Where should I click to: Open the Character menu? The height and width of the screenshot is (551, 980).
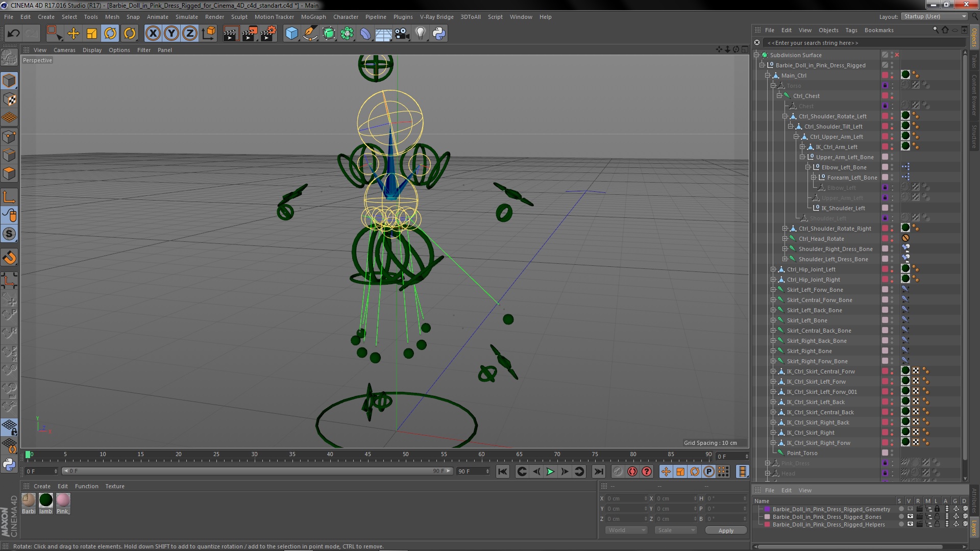(x=346, y=17)
